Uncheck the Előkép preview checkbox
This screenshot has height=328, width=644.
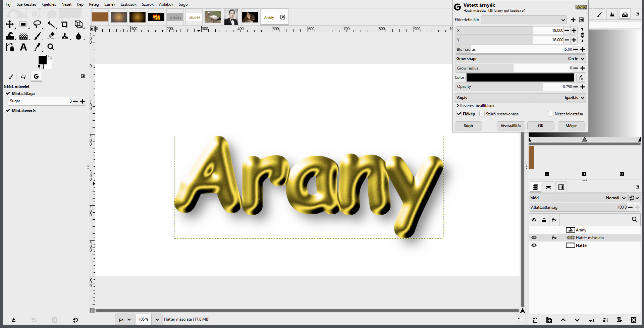[x=459, y=114]
